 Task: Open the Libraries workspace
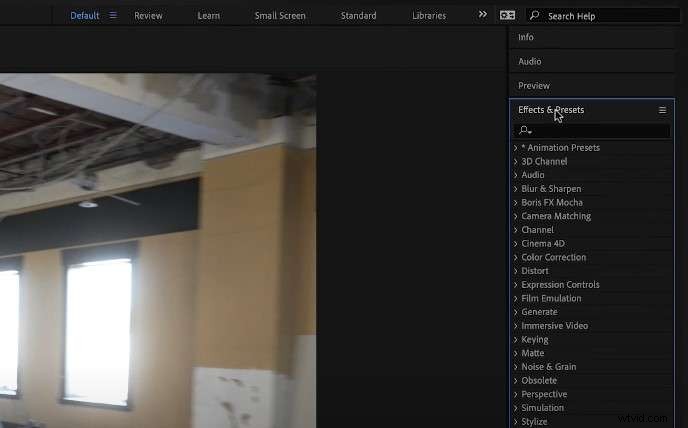(x=429, y=16)
